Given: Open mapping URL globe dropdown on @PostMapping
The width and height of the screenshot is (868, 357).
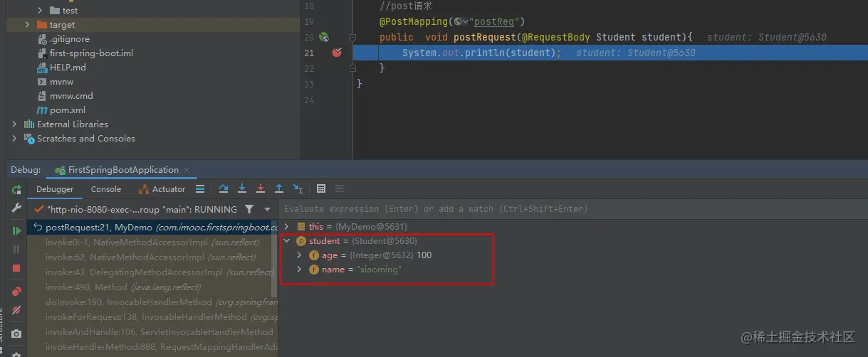Looking at the screenshot, I should (x=461, y=21).
